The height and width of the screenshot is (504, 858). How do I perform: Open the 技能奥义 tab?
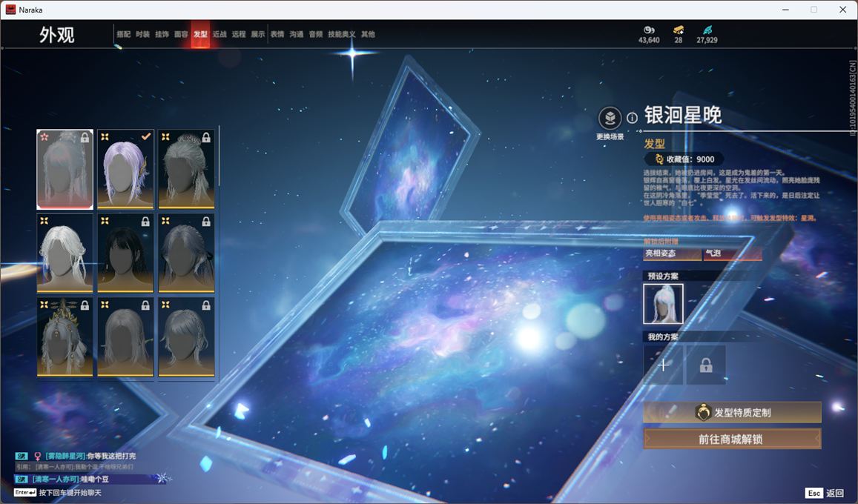[341, 34]
